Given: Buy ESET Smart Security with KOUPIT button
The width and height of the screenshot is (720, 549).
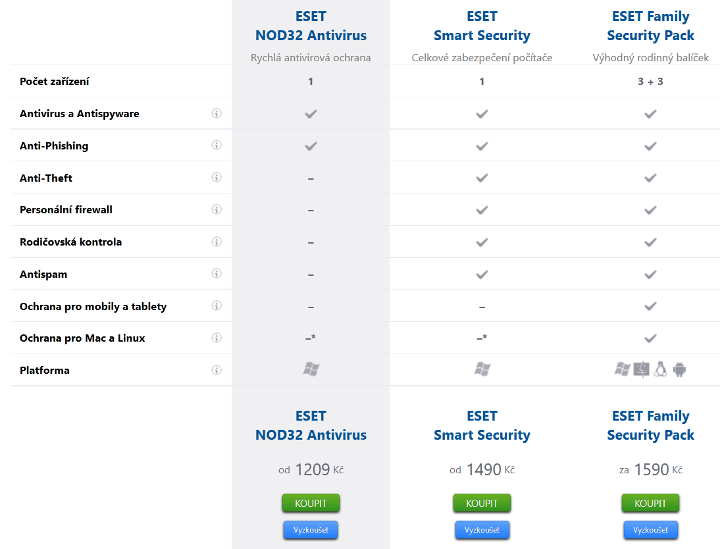Looking at the screenshot, I should tap(481, 503).
